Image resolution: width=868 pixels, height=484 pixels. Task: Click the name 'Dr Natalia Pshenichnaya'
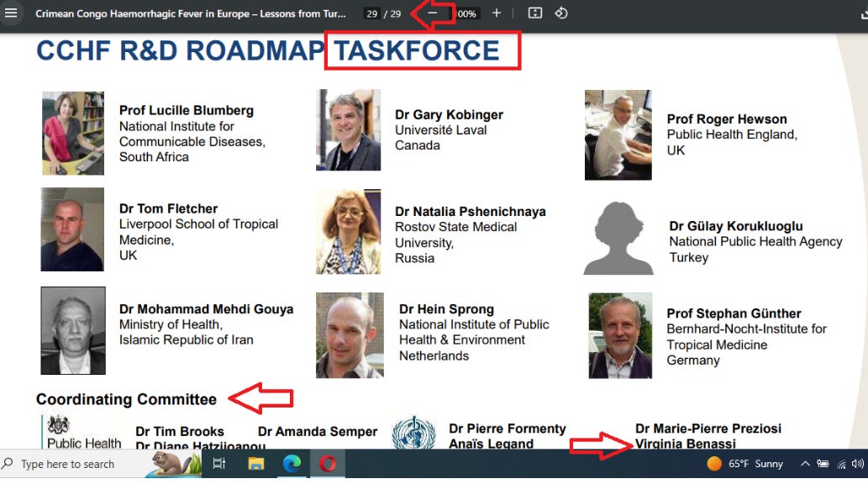coord(471,212)
